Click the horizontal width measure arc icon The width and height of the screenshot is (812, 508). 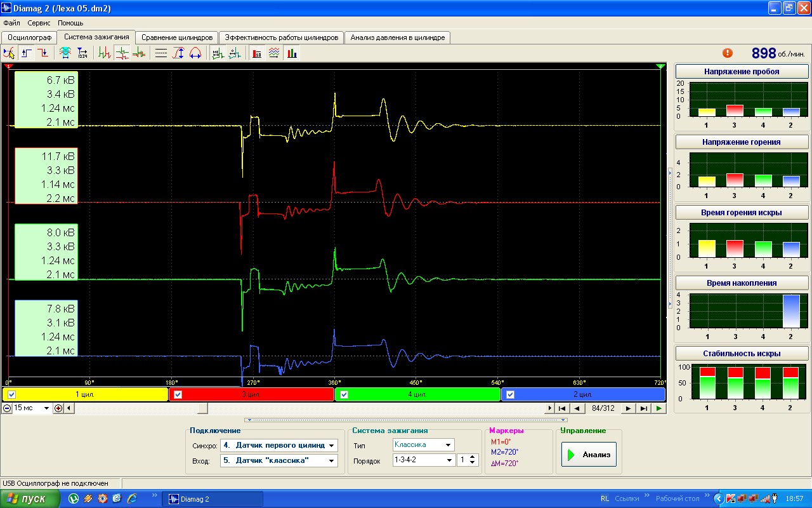click(x=195, y=53)
